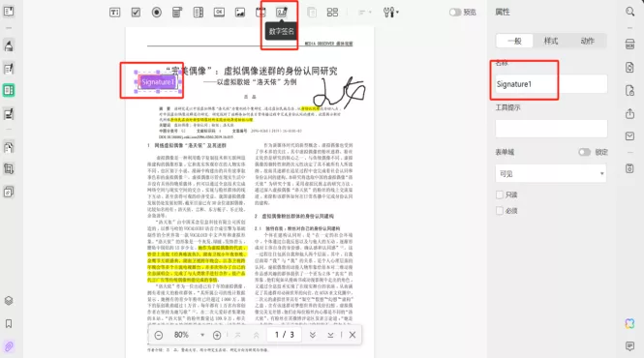Click the 工具提示 tooltip input field
Screen dimensions: 644x358
click(x=551, y=129)
